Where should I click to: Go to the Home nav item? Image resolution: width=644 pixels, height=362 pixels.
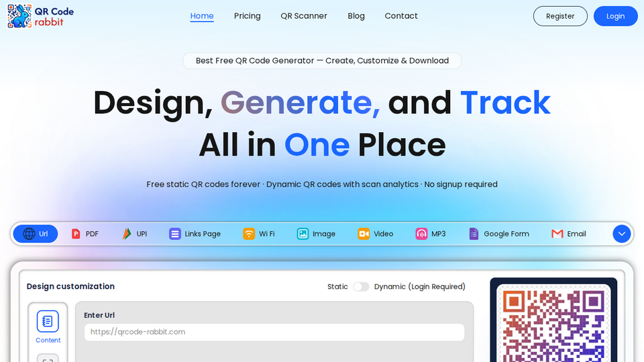coord(202,16)
